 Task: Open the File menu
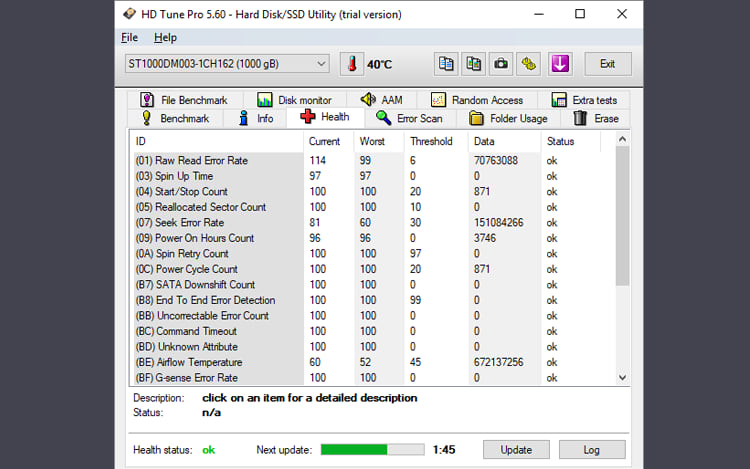click(129, 37)
